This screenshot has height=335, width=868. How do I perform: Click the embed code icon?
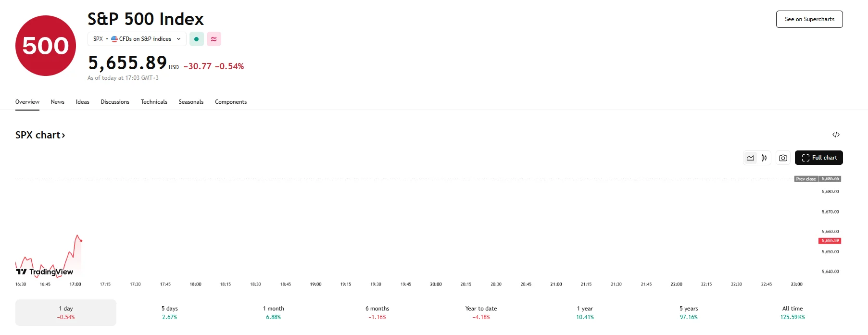[836, 135]
